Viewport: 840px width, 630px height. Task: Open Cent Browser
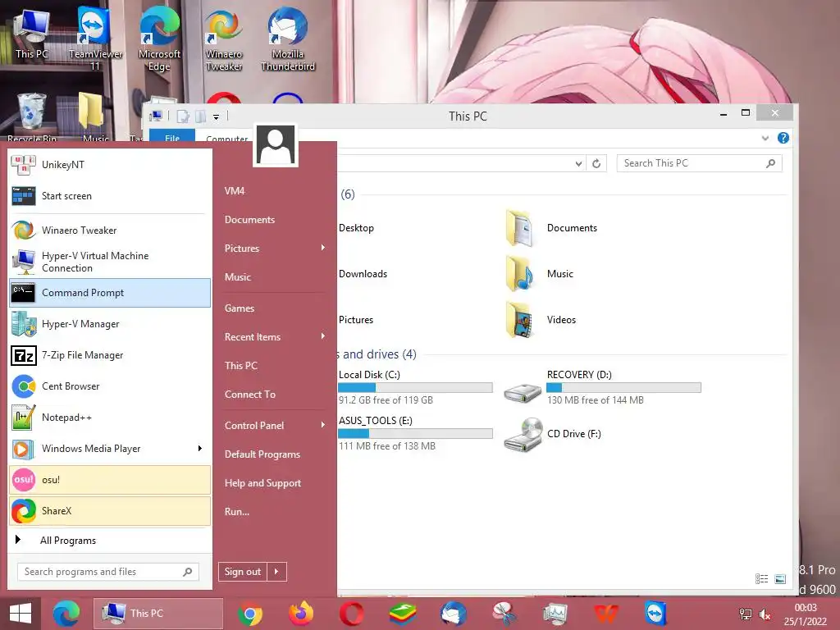(110, 386)
